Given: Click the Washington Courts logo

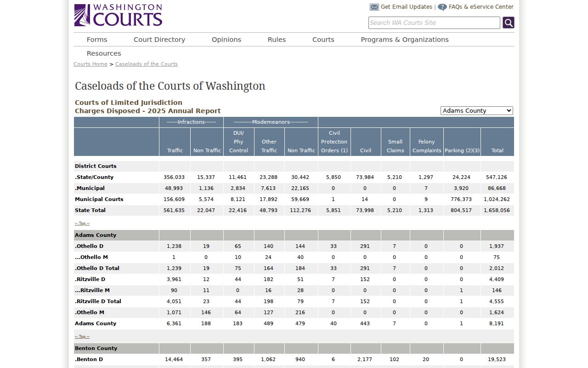Looking at the screenshot, I should 118,15.
